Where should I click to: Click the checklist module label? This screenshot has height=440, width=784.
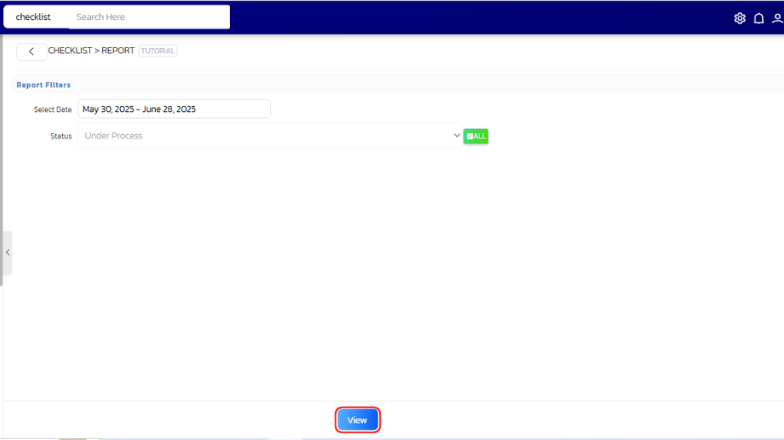tap(33, 17)
